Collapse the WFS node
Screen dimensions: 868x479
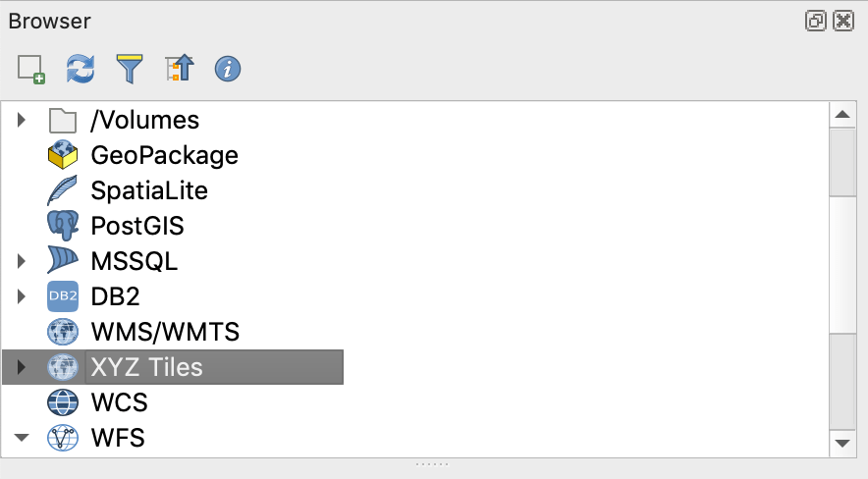(22, 439)
